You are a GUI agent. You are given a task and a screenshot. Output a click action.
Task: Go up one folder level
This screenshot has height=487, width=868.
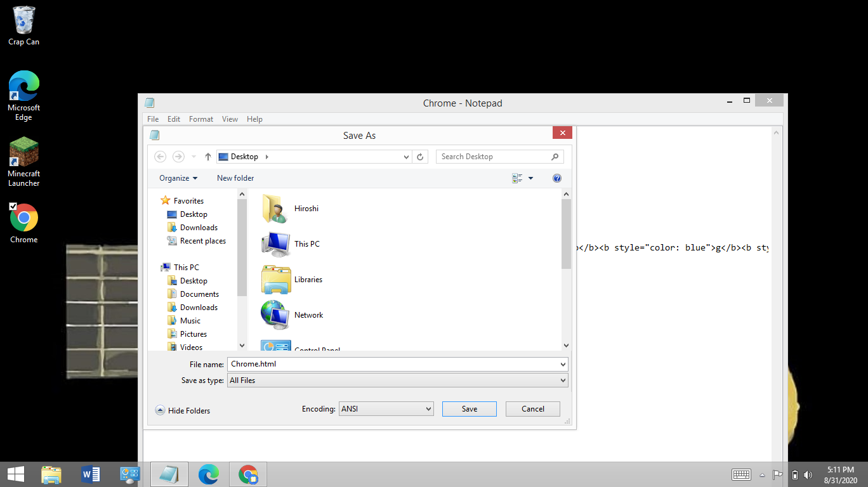click(x=207, y=157)
